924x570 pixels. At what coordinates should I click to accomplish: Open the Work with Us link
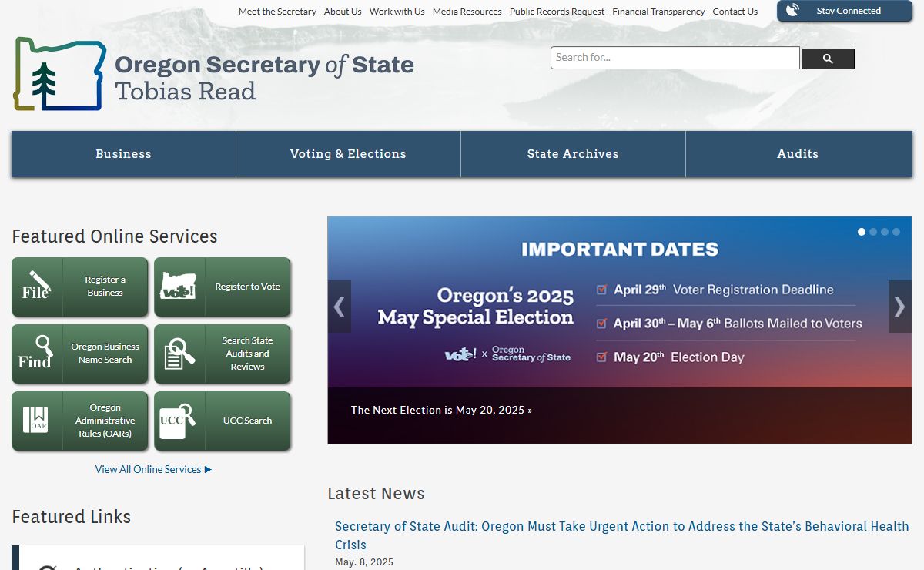coord(397,12)
